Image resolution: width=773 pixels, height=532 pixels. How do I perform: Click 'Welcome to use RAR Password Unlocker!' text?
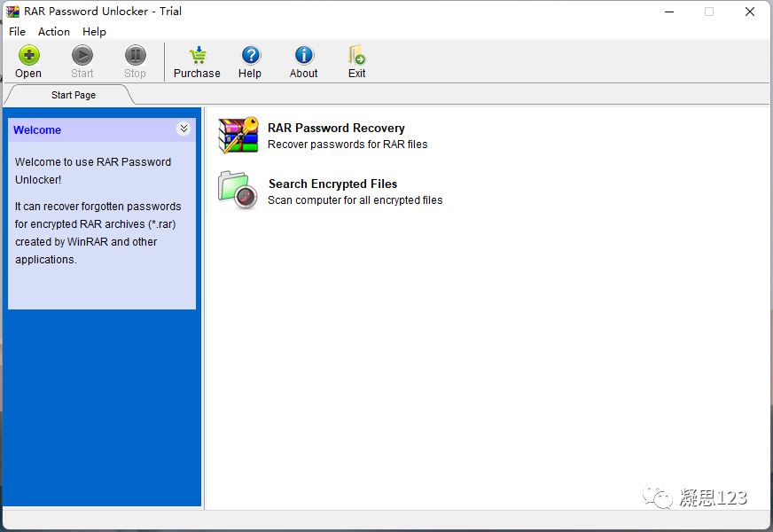tap(93, 170)
